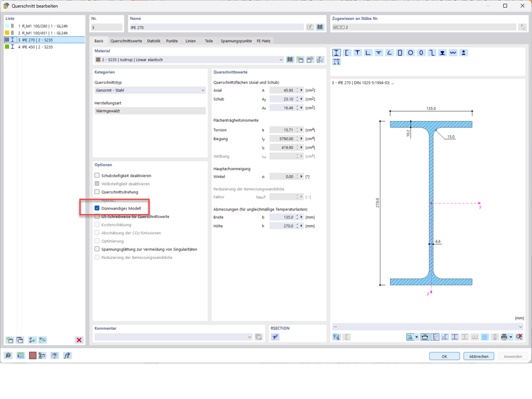
Task: Toggle dimension display icon in preview toolbar
Action: coord(425,337)
